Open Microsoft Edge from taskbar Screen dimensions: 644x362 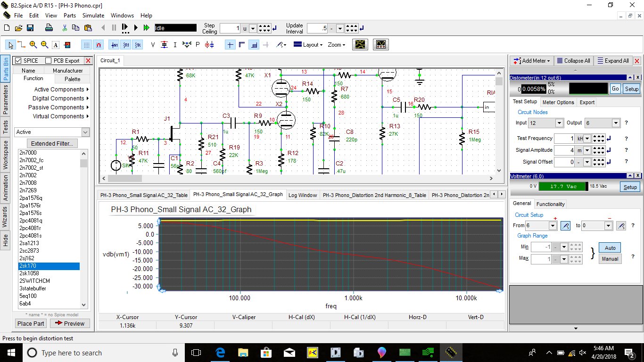220,353
